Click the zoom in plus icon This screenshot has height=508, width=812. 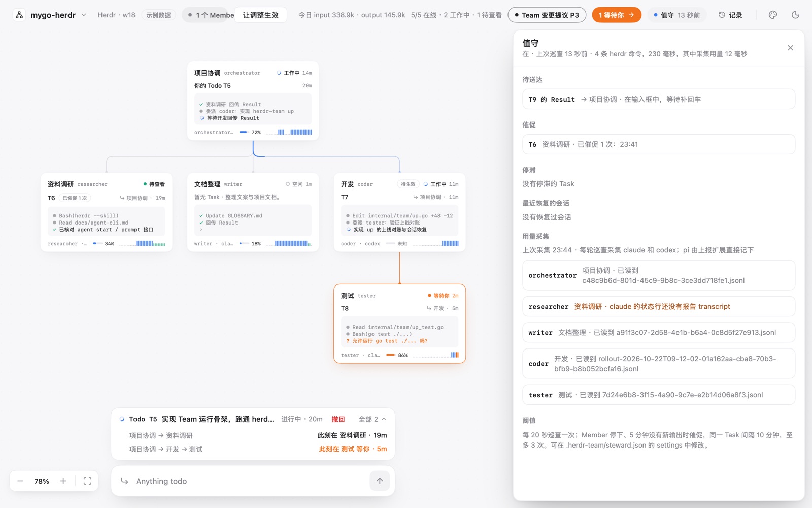63,481
